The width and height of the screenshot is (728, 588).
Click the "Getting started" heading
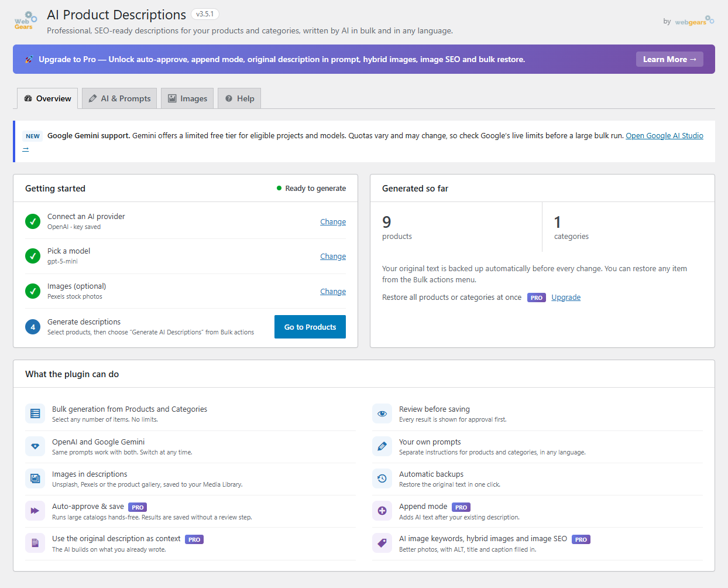[x=55, y=188]
